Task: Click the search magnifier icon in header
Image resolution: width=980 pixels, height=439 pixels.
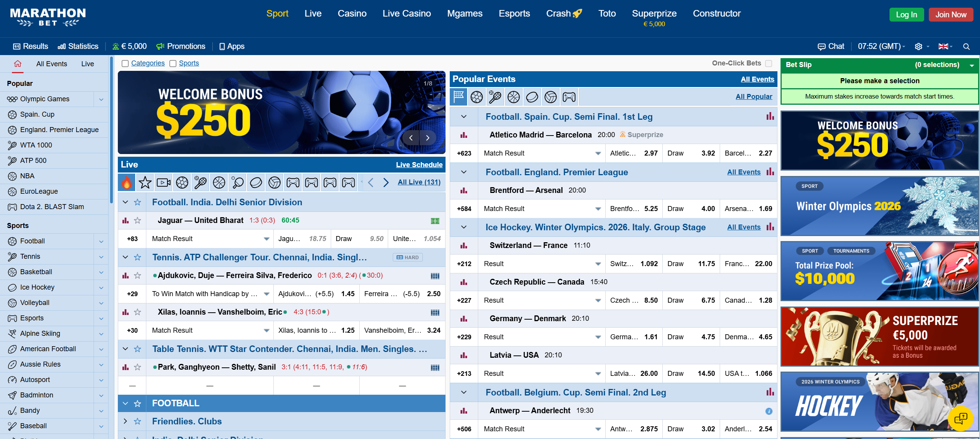Action: click(966, 47)
